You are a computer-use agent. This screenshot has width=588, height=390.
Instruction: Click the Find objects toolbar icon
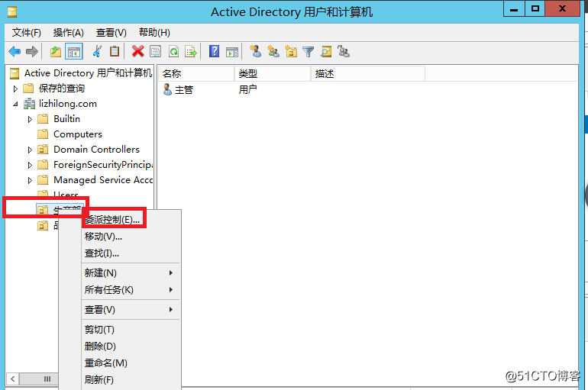(x=326, y=51)
